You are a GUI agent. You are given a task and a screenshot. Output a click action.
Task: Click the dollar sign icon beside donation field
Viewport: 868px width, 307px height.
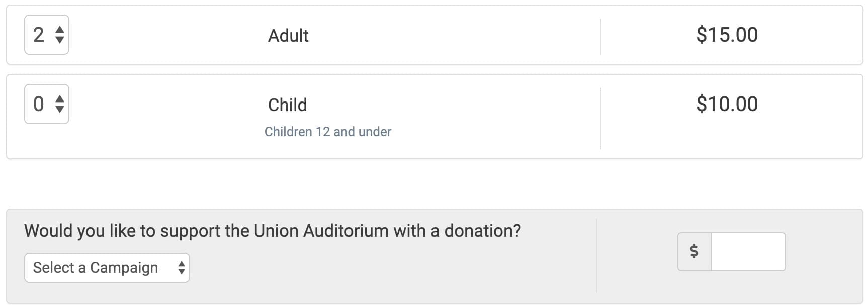[694, 251]
